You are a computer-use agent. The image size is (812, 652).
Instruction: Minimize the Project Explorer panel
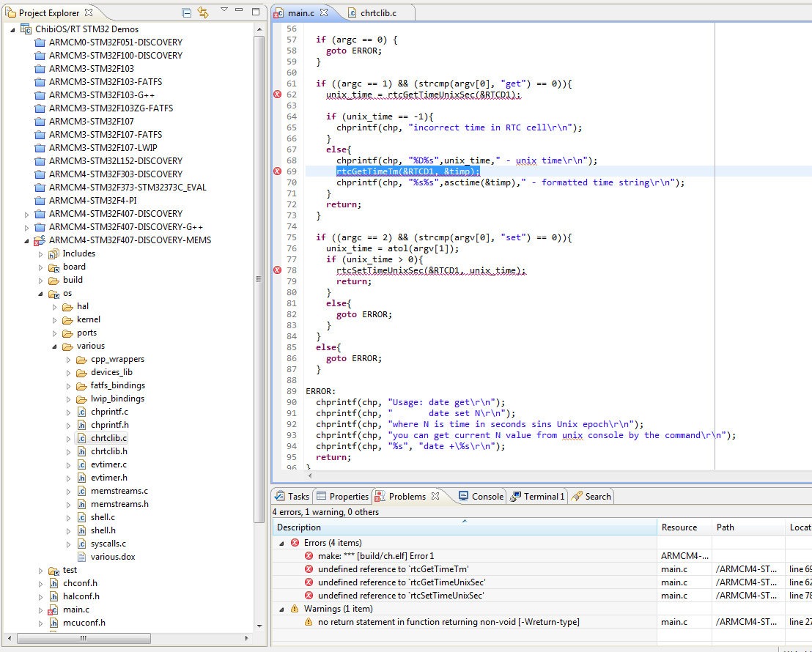tap(239, 10)
